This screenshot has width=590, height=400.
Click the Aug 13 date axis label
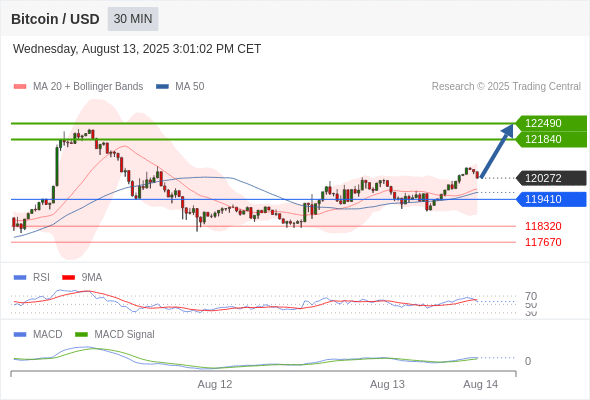click(387, 384)
